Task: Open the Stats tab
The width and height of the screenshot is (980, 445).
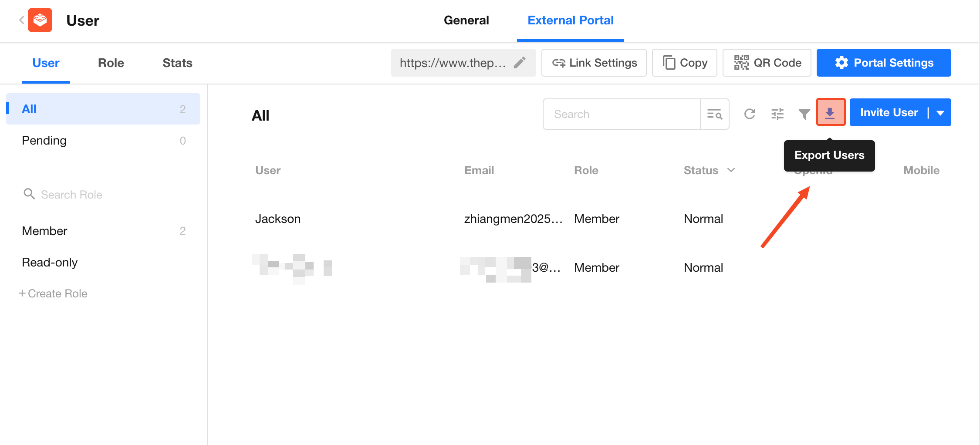Action: pyautogui.click(x=177, y=63)
